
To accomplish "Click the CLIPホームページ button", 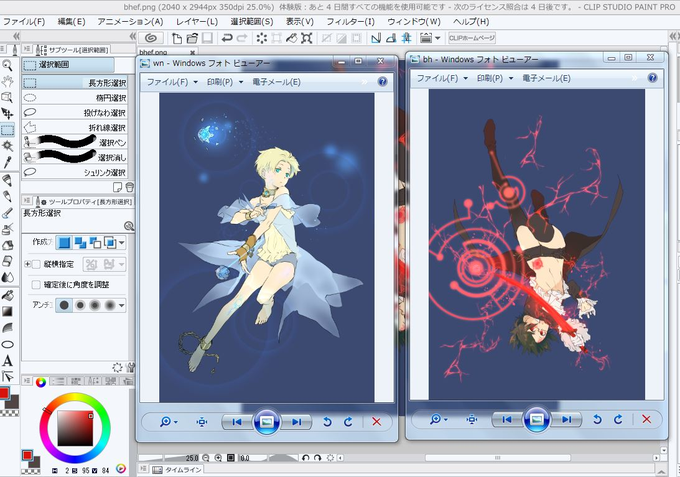I will click(472, 38).
